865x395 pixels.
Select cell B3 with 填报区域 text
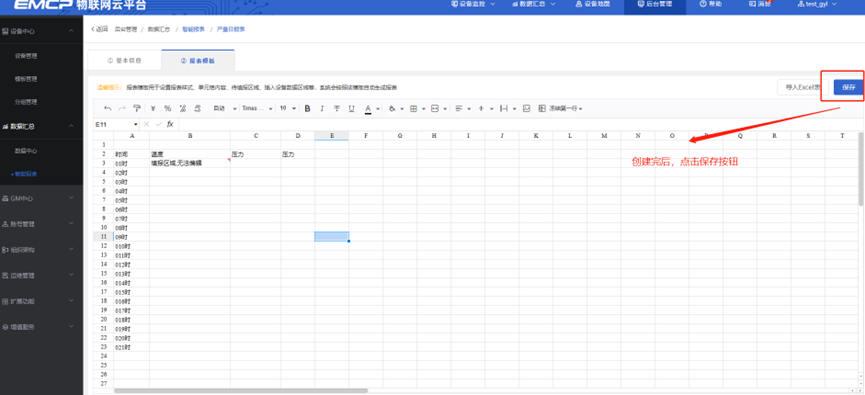(x=190, y=163)
